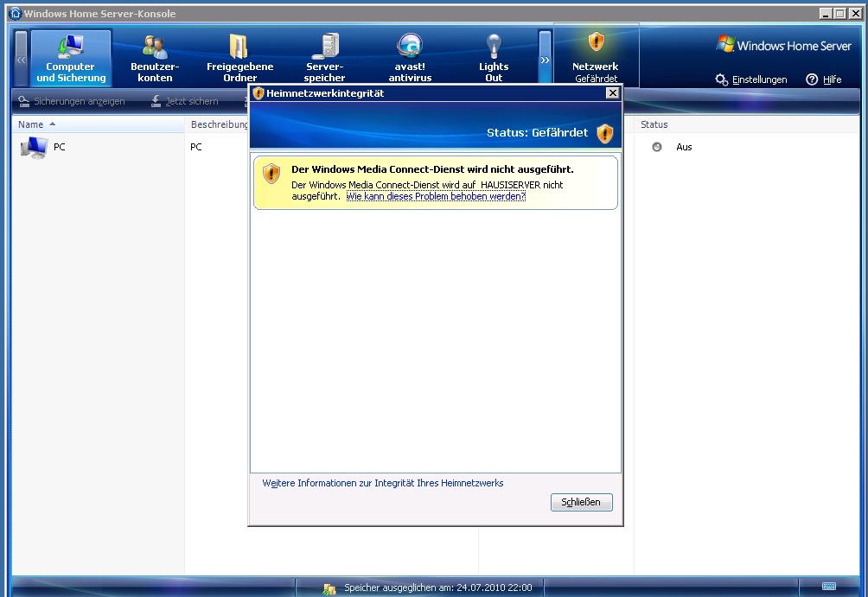Viewport: 868px width, 597px height.
Task: Click the grey status indicator beside Aus
Action: coord(656,147)
